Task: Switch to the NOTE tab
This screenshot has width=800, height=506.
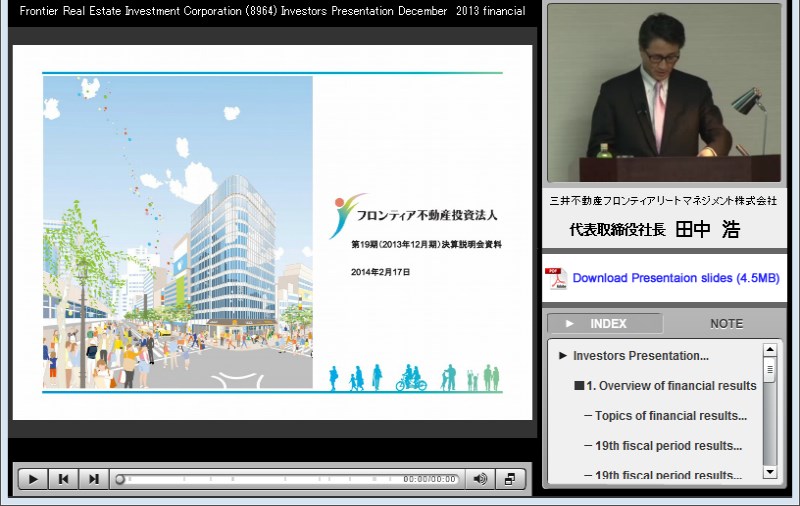Action: click(x=727, y=323)
